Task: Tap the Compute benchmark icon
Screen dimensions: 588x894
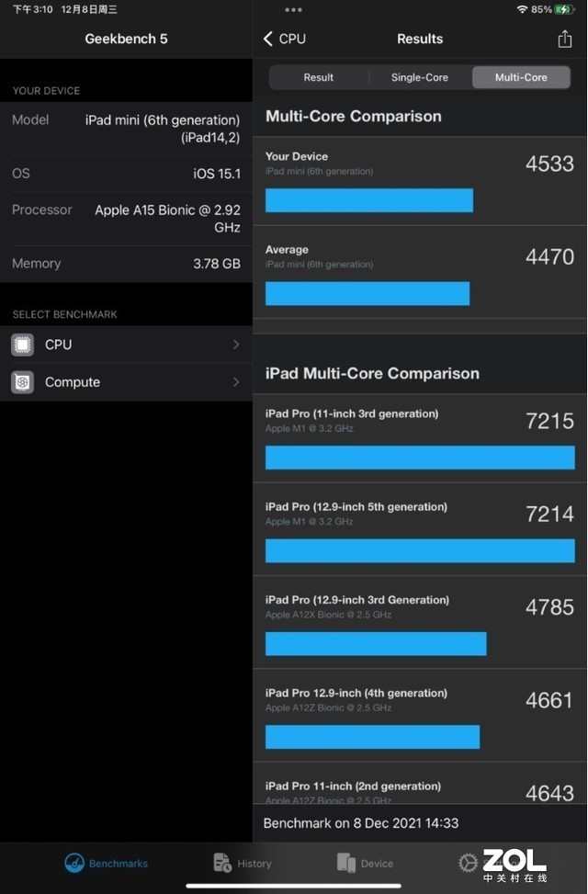Action: (x=23, y=382)
